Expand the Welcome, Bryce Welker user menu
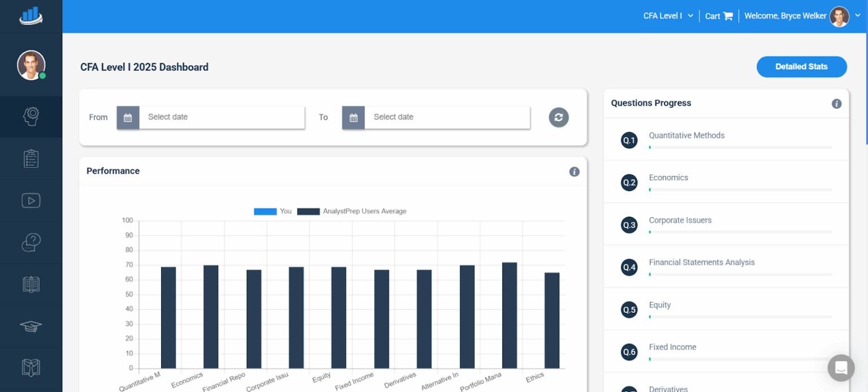 [802, 16]
